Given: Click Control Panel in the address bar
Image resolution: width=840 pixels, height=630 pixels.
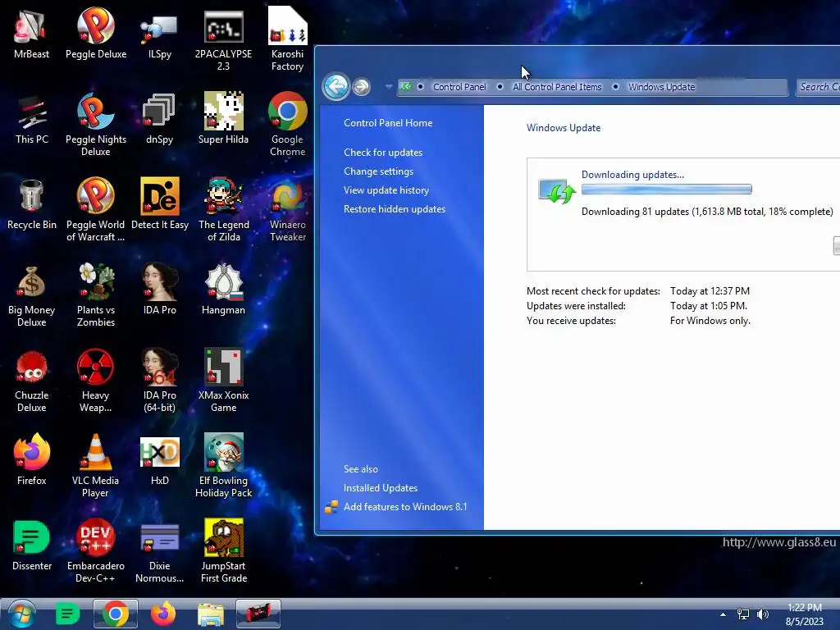Looking at the screenshot, I should tap(459, 87).
